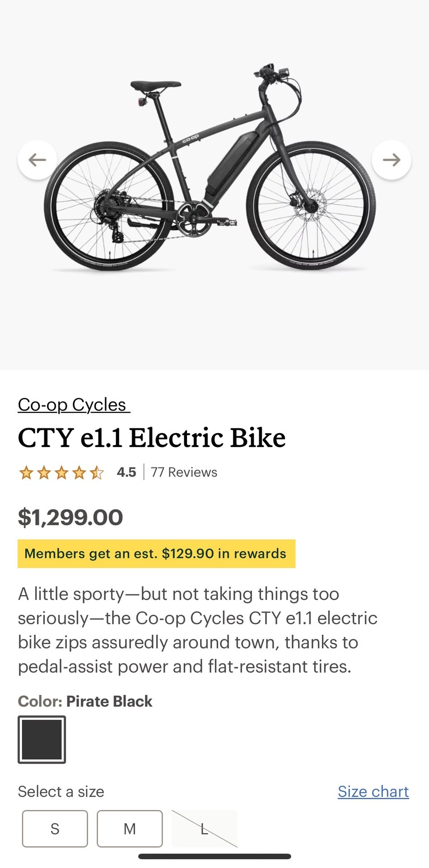
Task: Advance to the next product image
Action: coord(391,160)
